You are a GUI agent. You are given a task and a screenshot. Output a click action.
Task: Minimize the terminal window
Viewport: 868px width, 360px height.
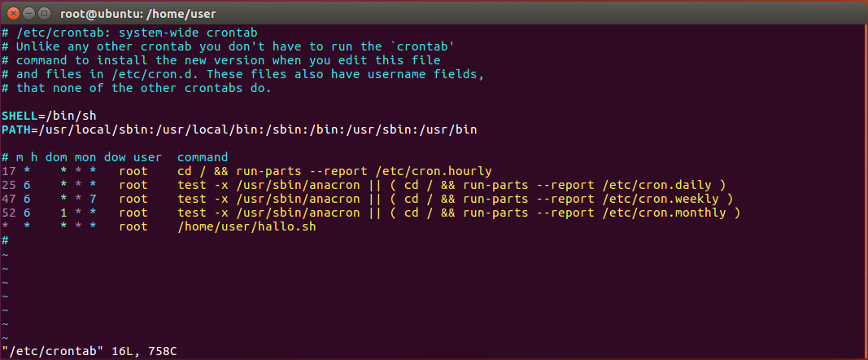tap(29, 13)
